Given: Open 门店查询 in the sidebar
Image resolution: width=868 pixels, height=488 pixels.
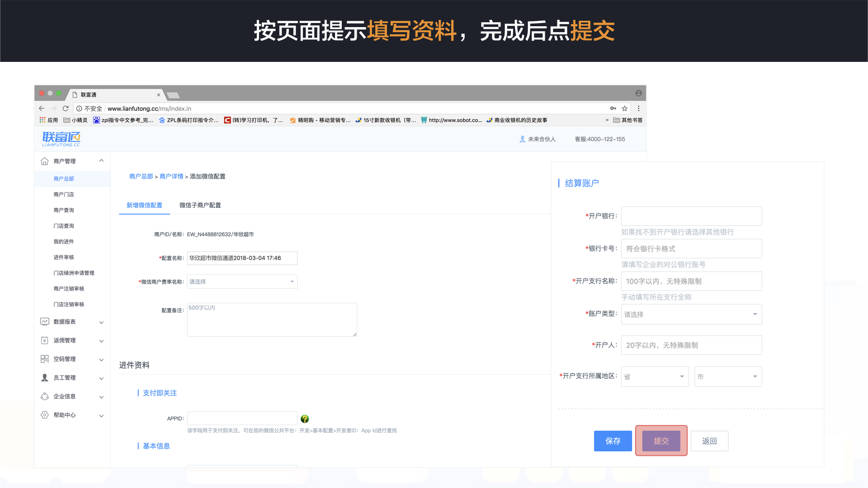Looking at the screenshot, I should point(64,226).
